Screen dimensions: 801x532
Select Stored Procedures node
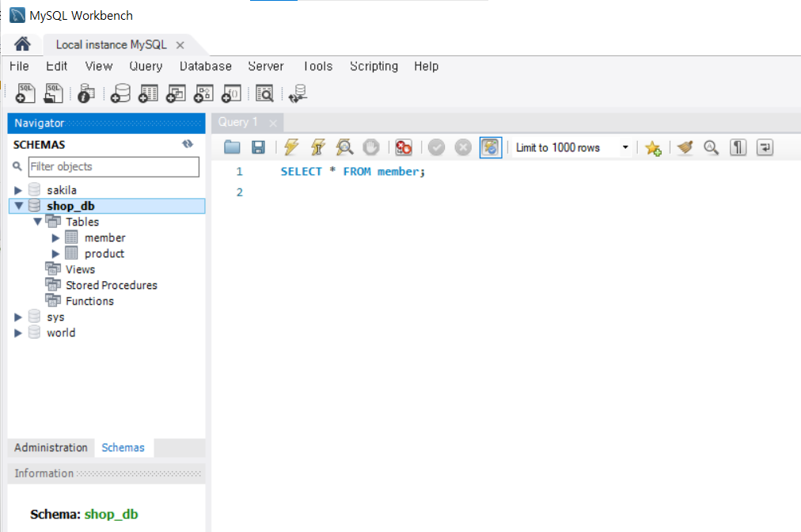click(112, 285)
